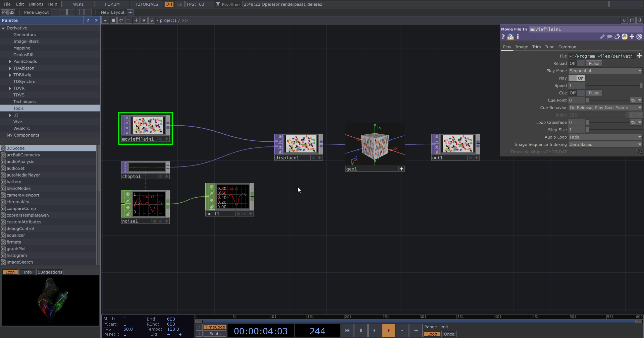Click the Pulse button next to Cue
Viewport: 644px width, 338px height.
click(594, 93)
